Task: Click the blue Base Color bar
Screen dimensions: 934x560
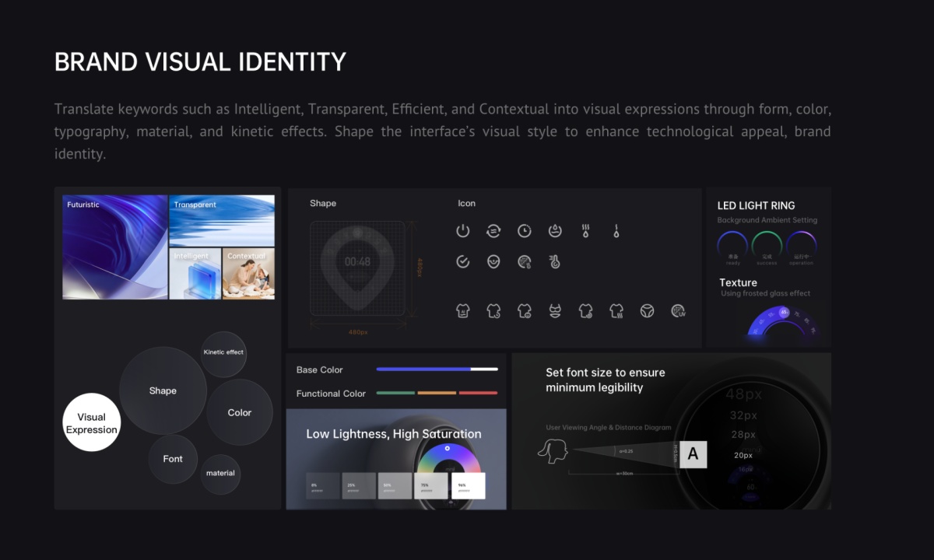Action: [x=423, y=369]
